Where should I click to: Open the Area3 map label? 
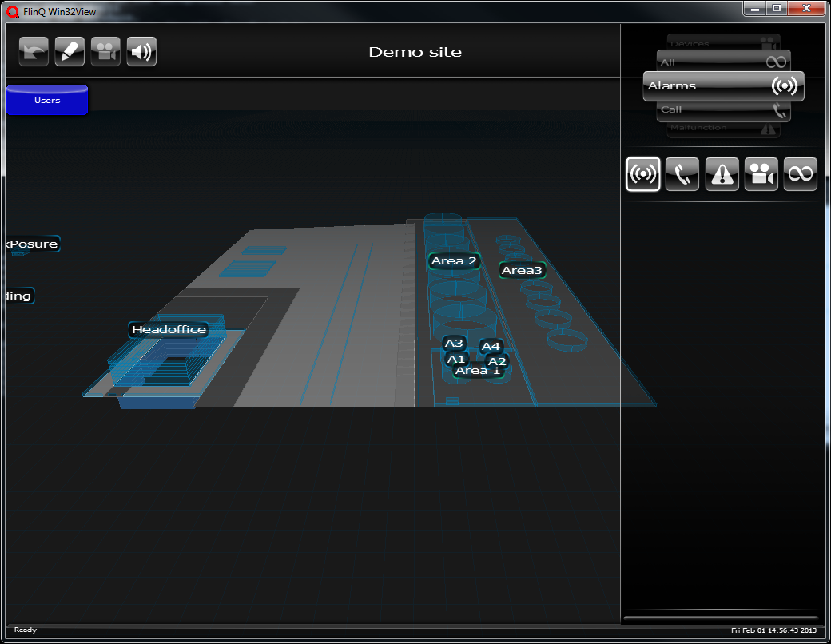(x=522, y=270)
